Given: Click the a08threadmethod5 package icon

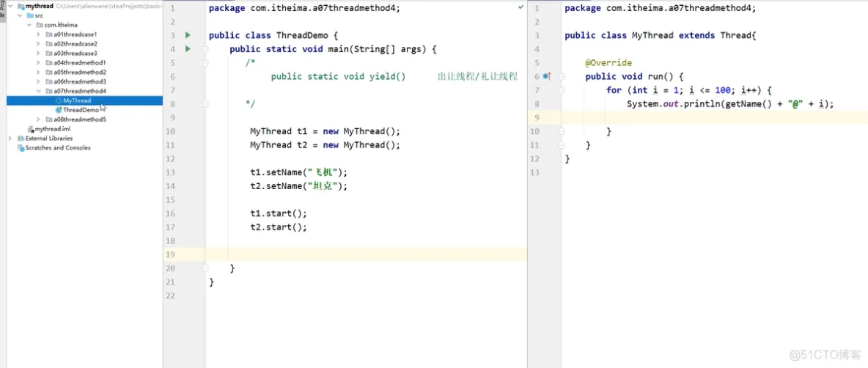Looking at the screenshot, I should [48, 119].
